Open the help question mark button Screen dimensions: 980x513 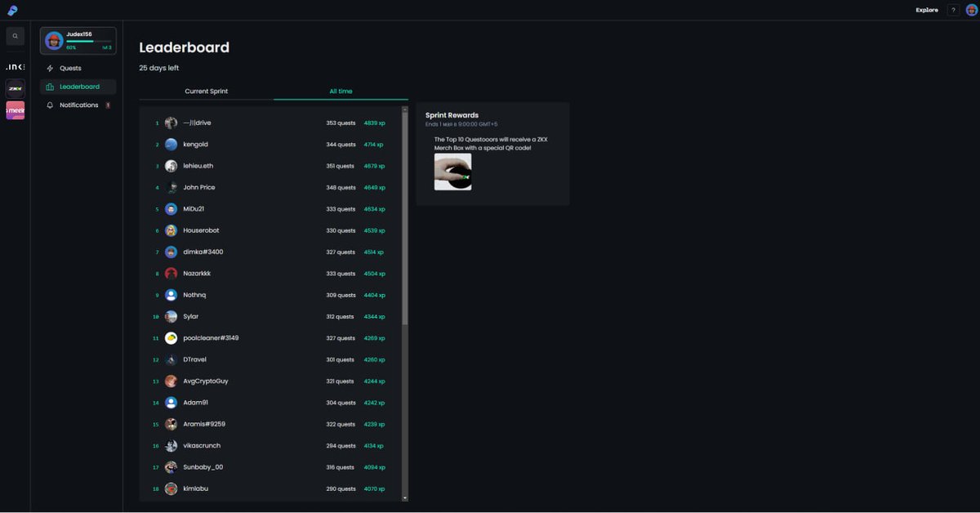pos(953,10)
